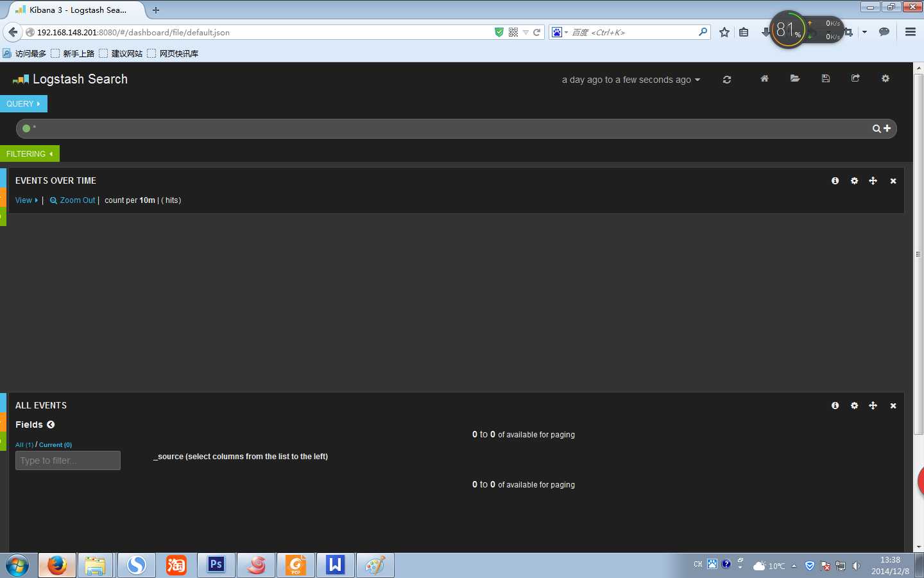This screenshot has height=578, width=924.
Task: Click the page vertical scrollbar
Action: [918, 254]
